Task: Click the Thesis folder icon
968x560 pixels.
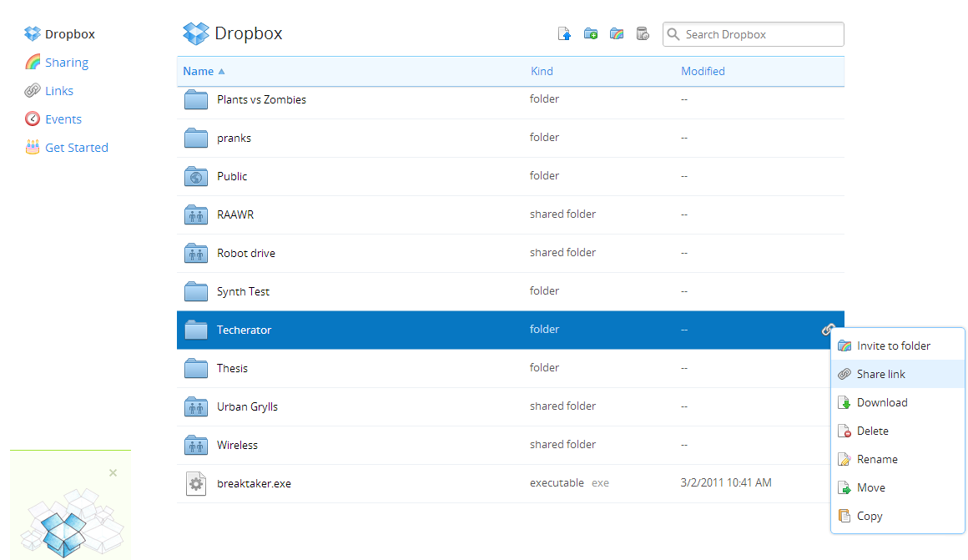Action: point(196,368)
